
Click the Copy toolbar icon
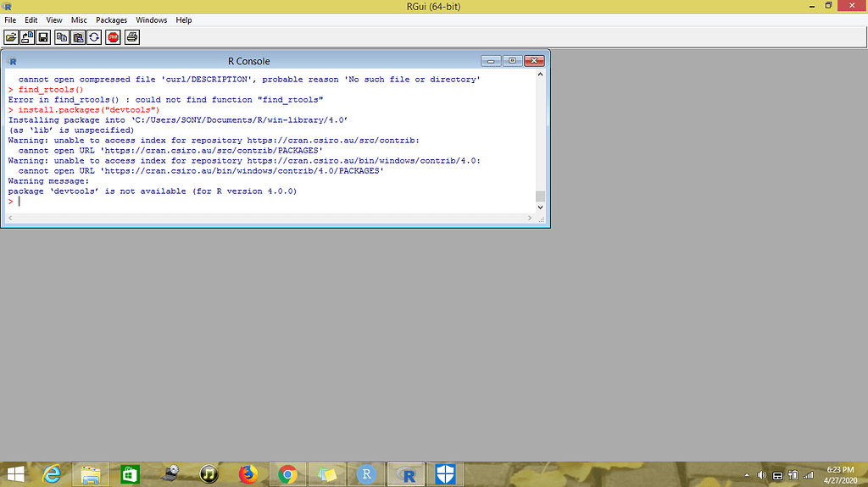(62, 37)
